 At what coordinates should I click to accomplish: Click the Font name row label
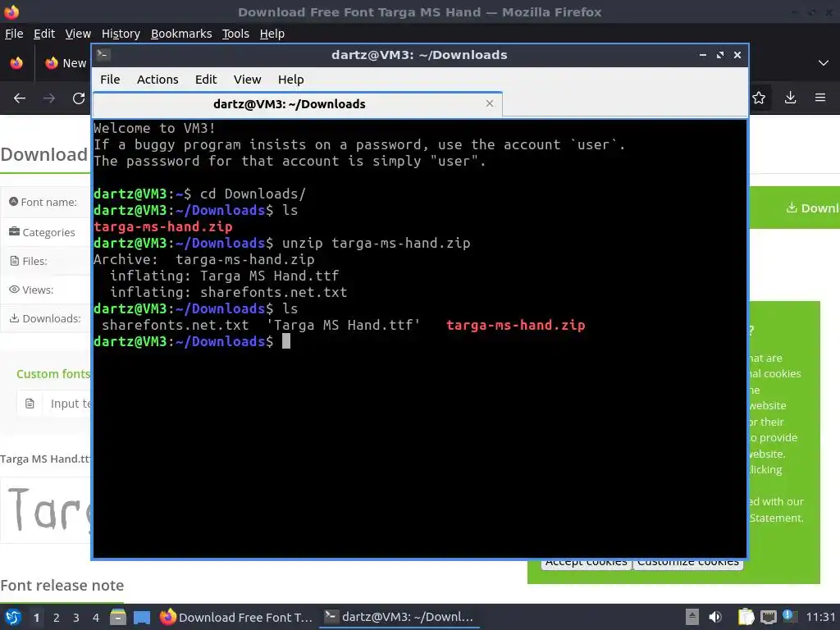click(x=48, y=202)
